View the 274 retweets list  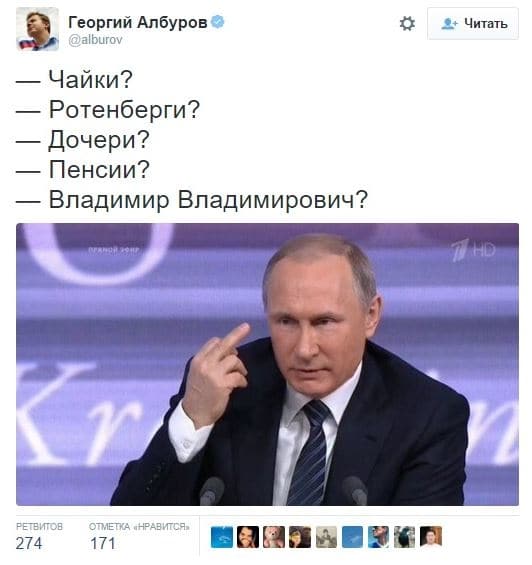point(39,537)
